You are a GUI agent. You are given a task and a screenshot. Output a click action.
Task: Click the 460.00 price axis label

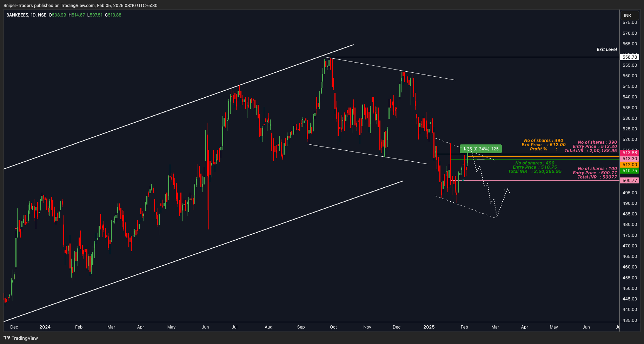630,267
